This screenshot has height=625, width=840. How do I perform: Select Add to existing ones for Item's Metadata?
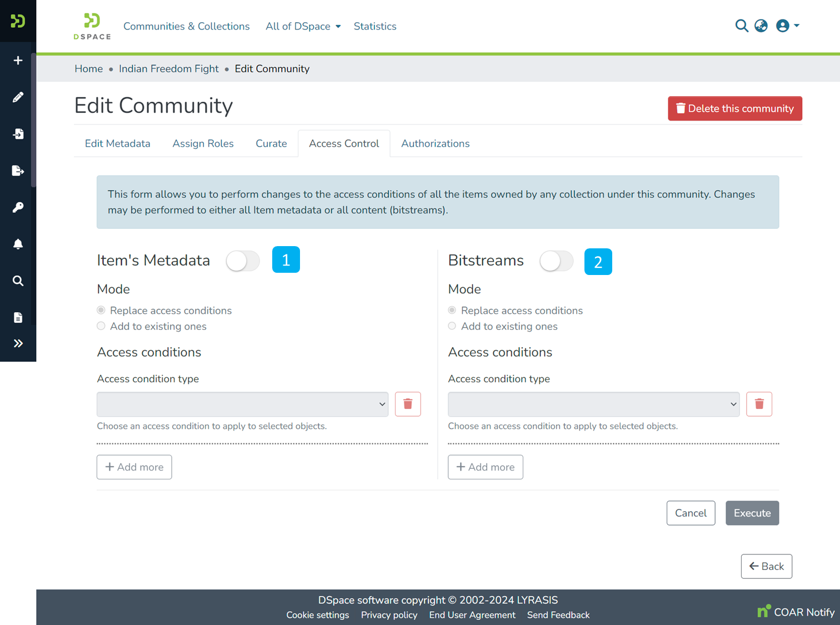[101, 326]
